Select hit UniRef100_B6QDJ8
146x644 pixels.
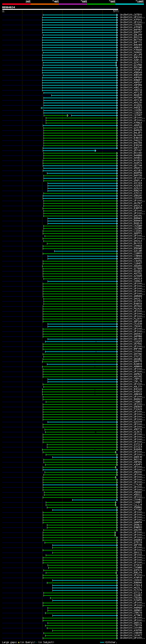point(131,223)
